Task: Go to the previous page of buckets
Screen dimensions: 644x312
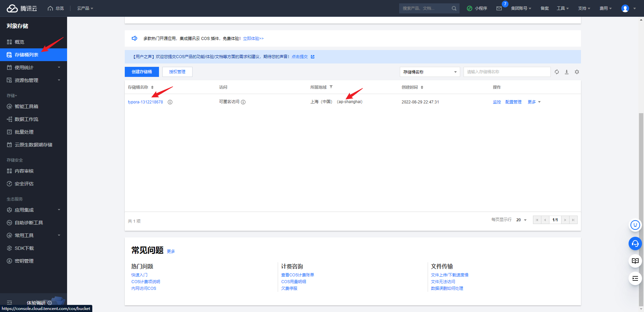Action: [x=545, y=220]
